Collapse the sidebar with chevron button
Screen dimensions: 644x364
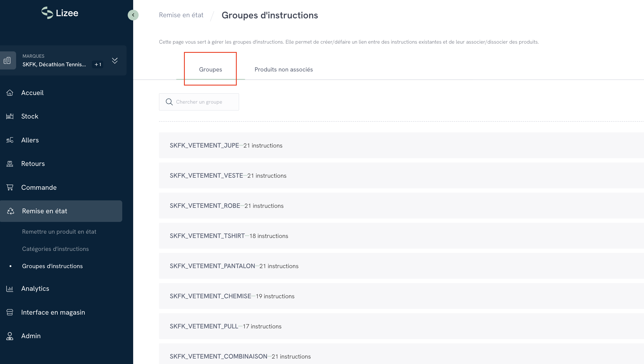(x=133, y=15)
